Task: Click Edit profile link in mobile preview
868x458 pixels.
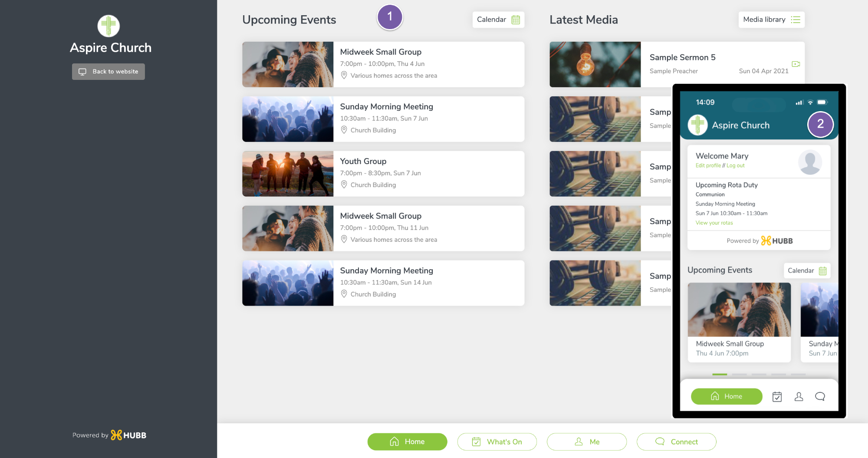Action: coord(708,165)
